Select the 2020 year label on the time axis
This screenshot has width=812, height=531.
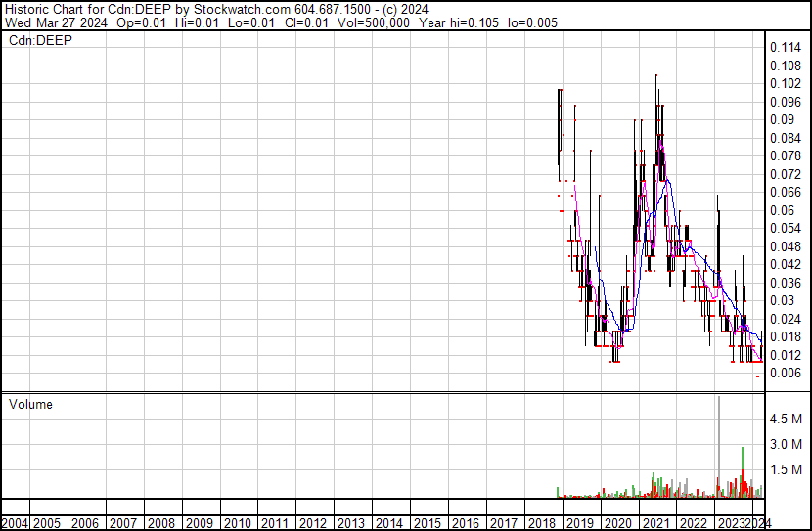pos(617,523)
